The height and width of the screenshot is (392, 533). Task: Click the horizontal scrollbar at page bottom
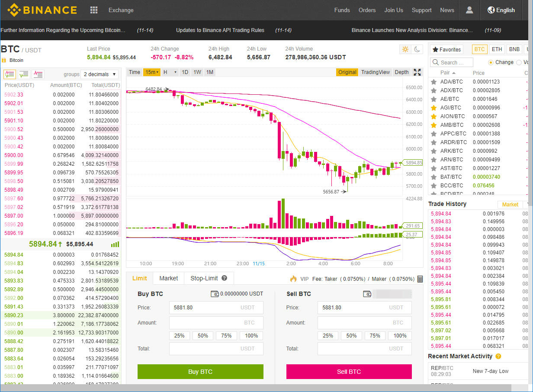[255, 388]
